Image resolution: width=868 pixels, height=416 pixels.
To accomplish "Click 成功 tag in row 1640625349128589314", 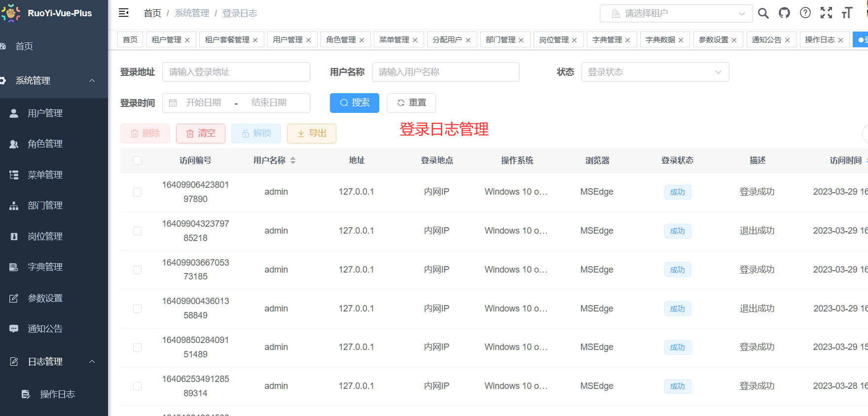I will point(678,386).
